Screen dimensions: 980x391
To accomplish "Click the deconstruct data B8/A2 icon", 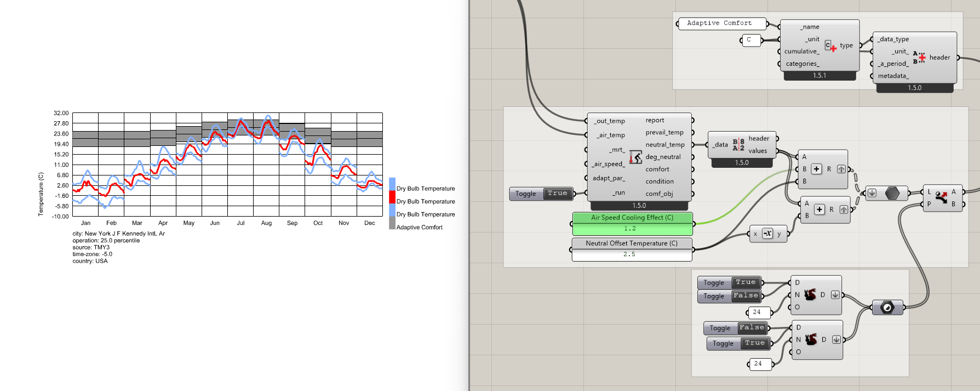I will pos(738,145).
